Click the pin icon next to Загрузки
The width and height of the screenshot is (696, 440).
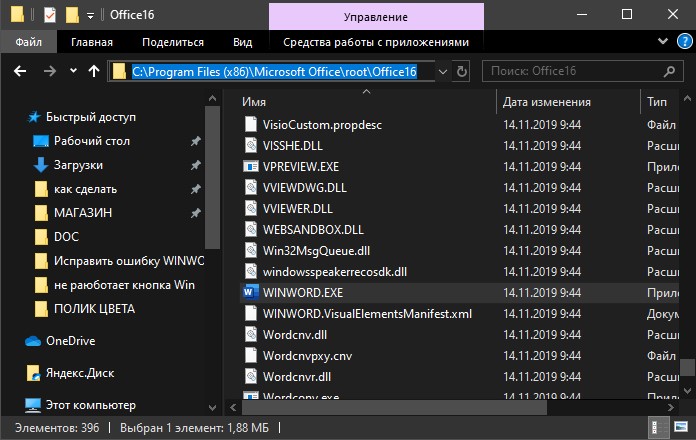point(195,165)
